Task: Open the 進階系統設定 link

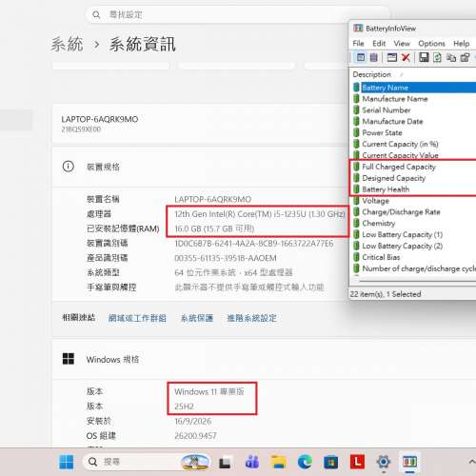Action: coord(251,318)
